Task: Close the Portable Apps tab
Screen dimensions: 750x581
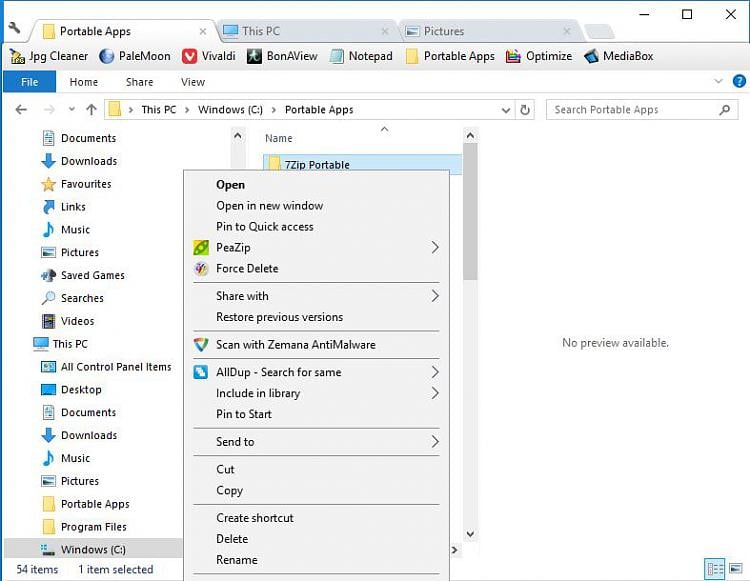Action: click(x=203, y=32)
